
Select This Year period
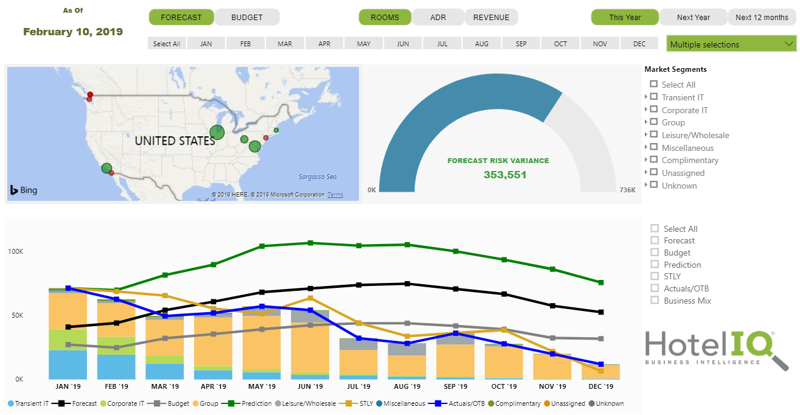[x=624, y=17]
